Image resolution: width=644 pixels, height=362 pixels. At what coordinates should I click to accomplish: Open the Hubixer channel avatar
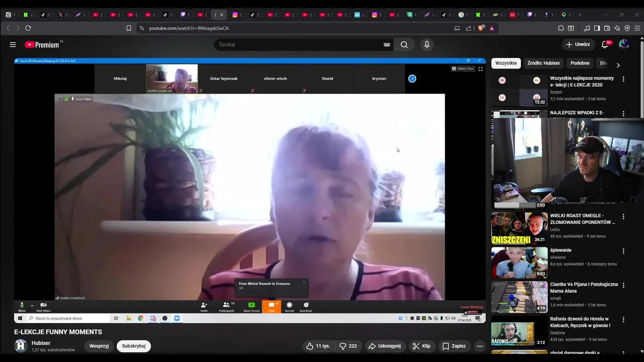[21, 346]
